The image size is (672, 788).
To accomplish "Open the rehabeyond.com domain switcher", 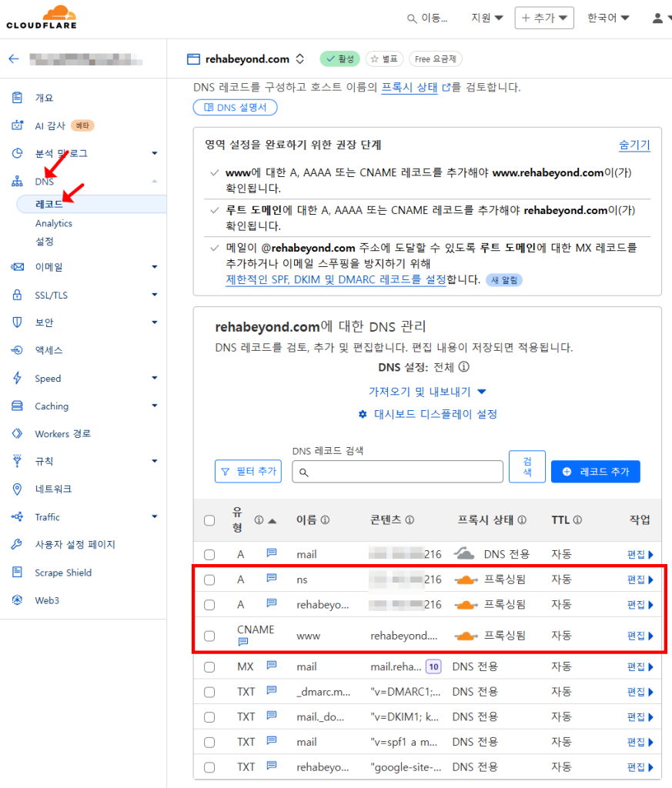I will 300,58.
